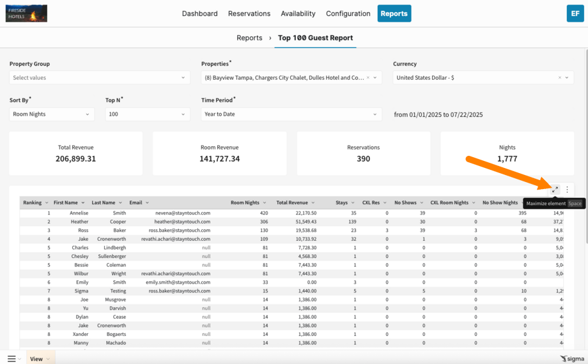Select the heather@stayntouch.com email cell

182,222
